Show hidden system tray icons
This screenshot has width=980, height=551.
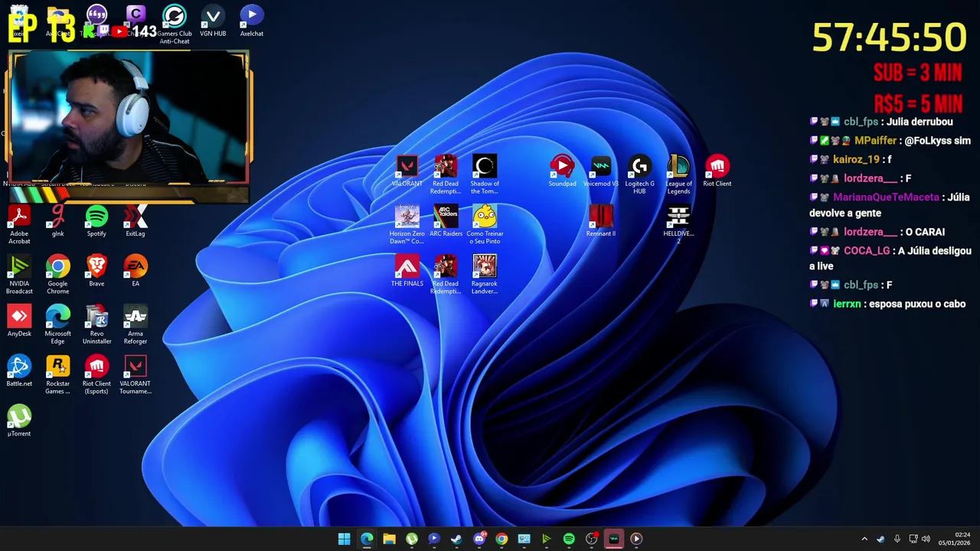pyautogui.click(x=864, y=539)
